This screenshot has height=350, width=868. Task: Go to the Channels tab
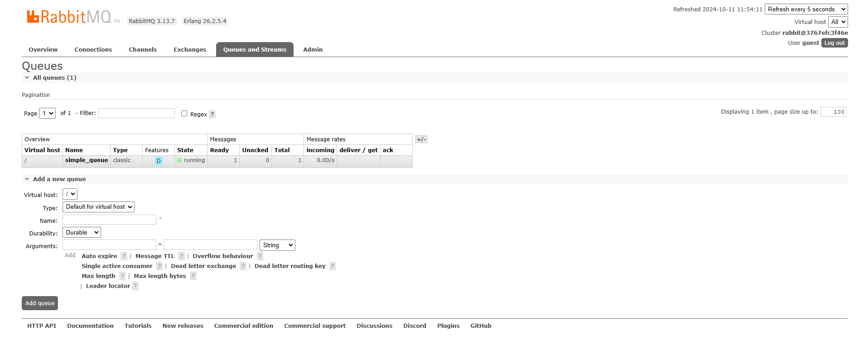(x=143, y=50)
